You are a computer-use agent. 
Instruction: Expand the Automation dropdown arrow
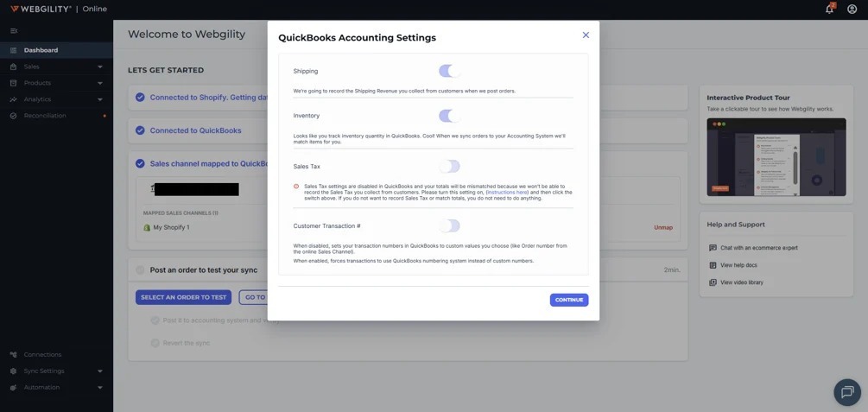(x=100, y=388)
